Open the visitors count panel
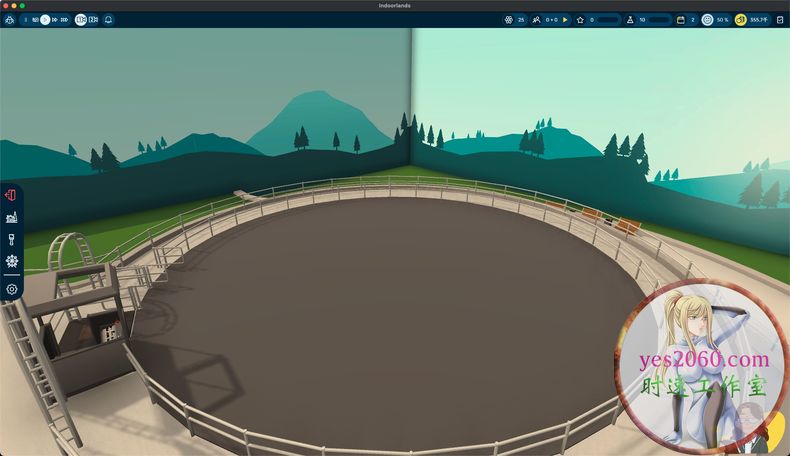790x456 pixels. 537,19
